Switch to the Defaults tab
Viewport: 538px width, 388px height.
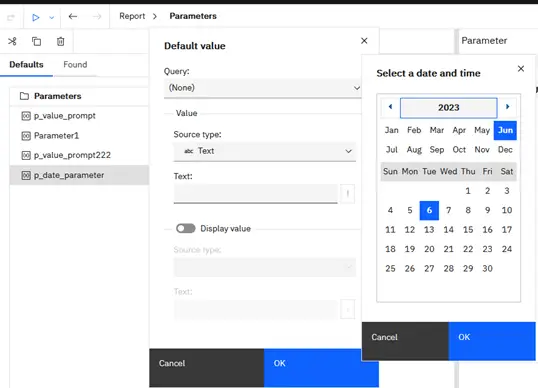click(x=26, y=64)
